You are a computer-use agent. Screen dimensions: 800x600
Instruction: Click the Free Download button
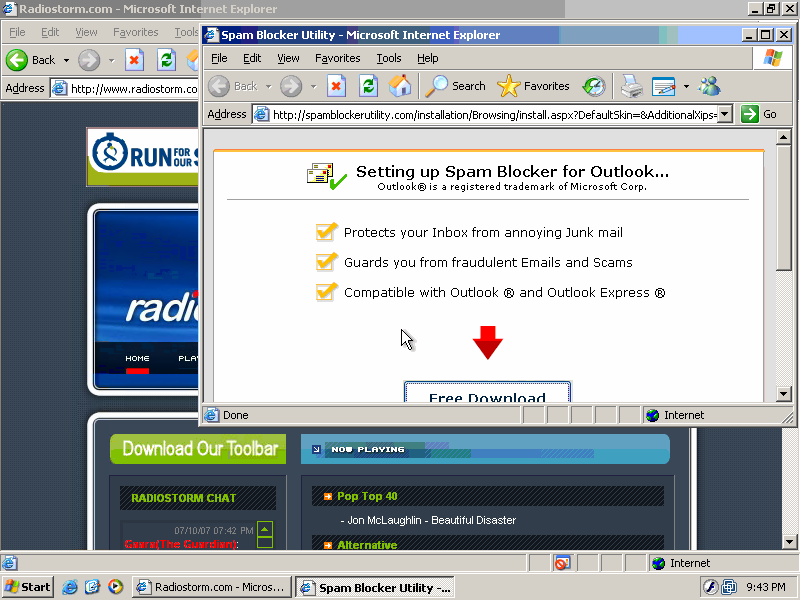click(x=487, y=392)
